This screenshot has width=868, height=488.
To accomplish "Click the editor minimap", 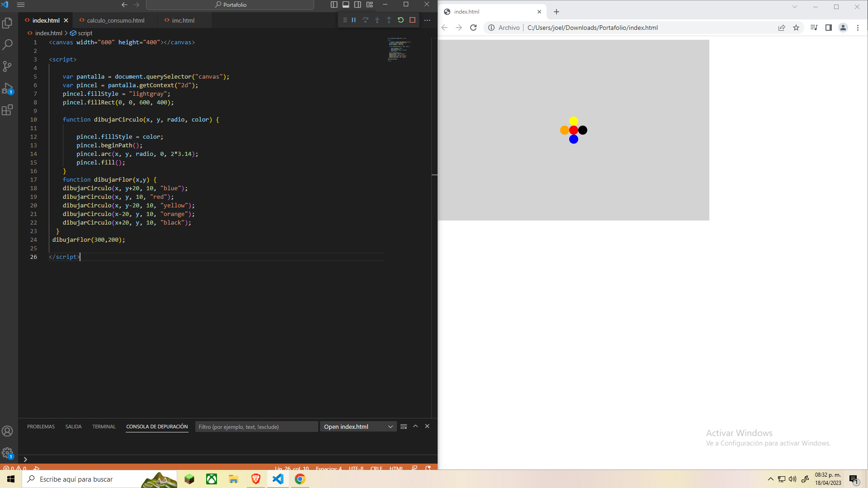I will (399, 49).
